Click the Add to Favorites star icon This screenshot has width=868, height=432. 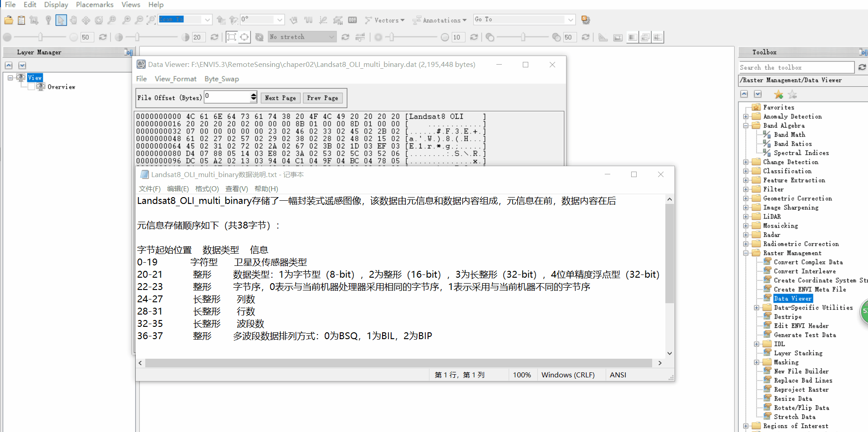pyautogui.click(x=779, y=94)
